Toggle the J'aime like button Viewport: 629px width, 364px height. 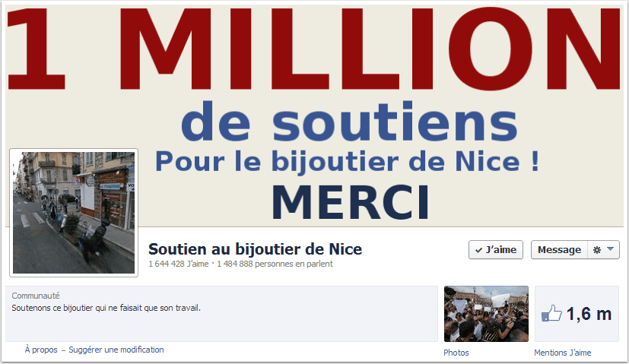[x=495, y=250]
